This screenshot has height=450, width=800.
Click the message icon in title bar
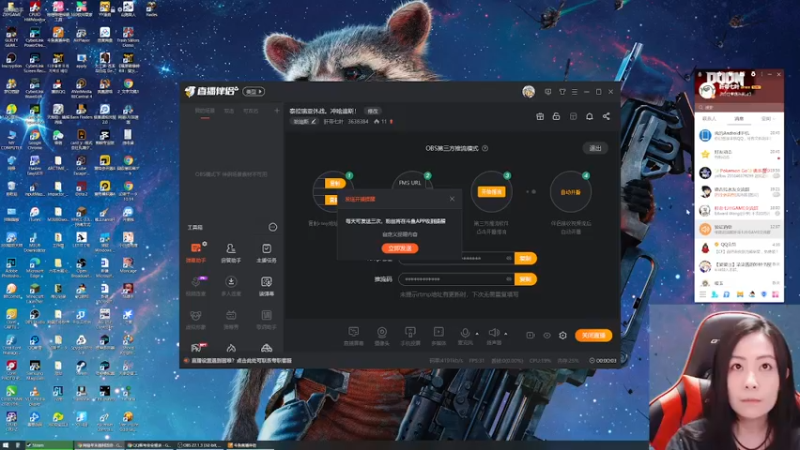[548, 92]
